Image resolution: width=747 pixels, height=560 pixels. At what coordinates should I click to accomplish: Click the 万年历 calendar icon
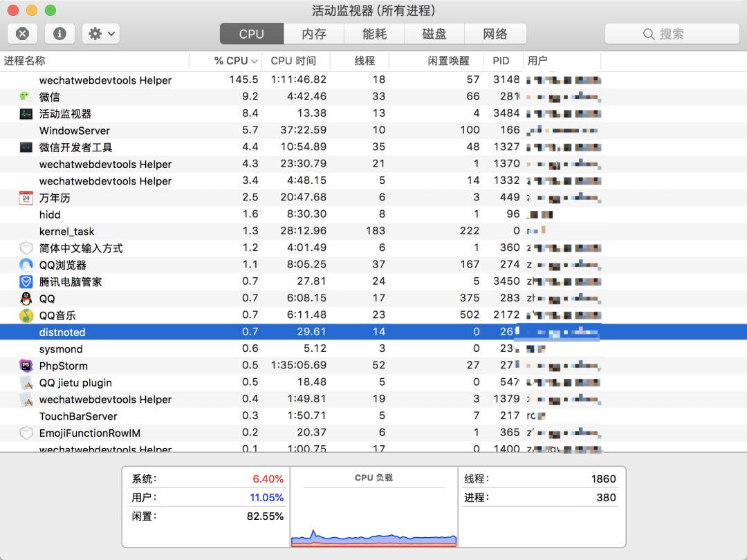pos(26,198)
